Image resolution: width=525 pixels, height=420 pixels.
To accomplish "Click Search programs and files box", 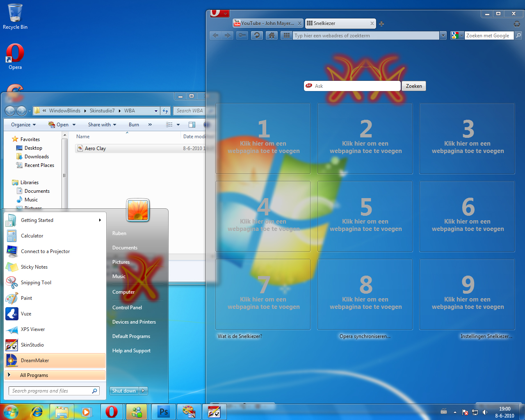I will [54, 391].
